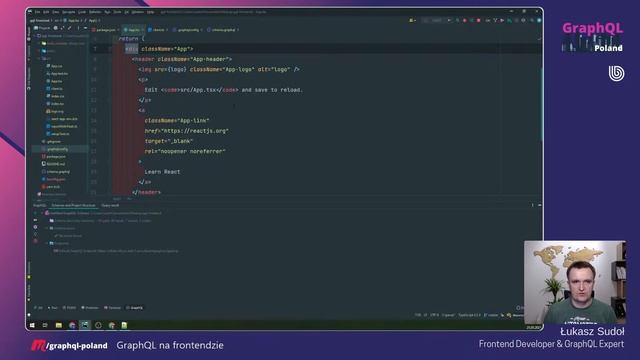Open the Problems tool window button
This screenshot has width=640, height=360.
coord(90,308)
